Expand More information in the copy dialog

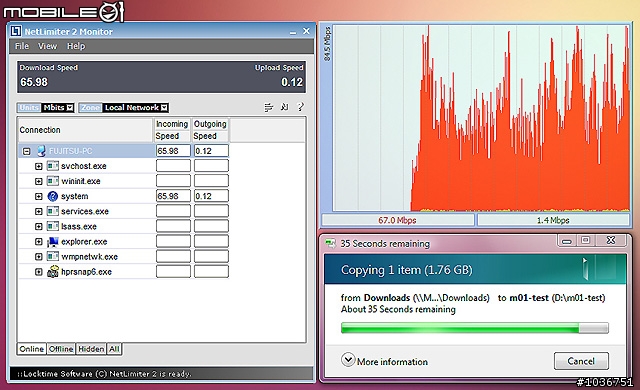pyautogui.click(x=348, y=360)
